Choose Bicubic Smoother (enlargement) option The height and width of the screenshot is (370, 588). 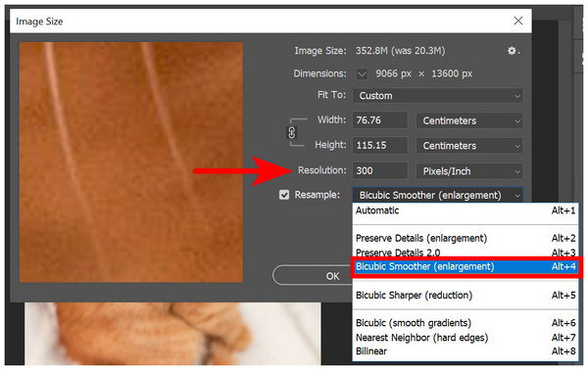(x=465, y=266)
